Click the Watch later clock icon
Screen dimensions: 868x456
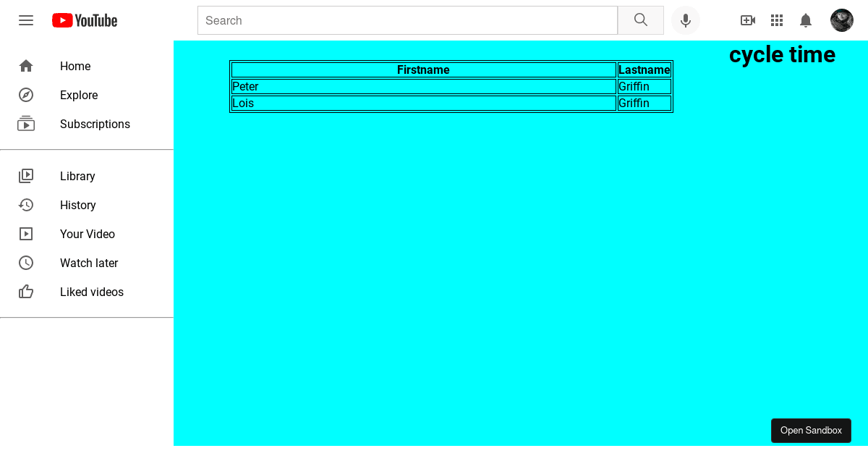point(26,263)
